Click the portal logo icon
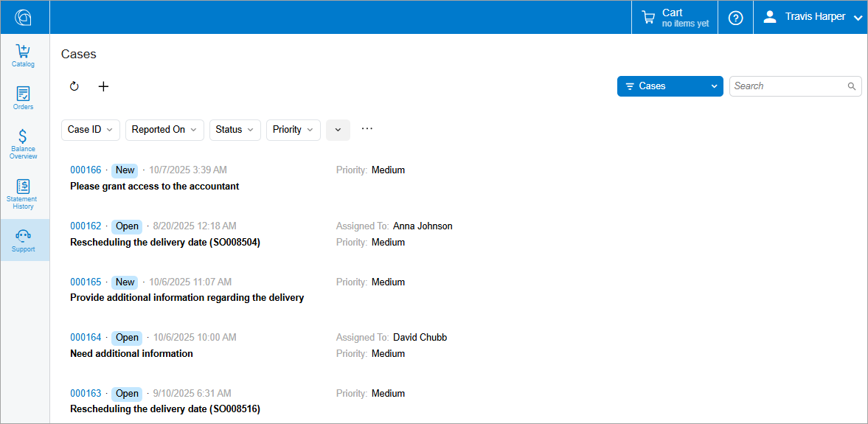Image resolution: width=868 pixels, height=424 pixels. click(x=24, y=17)
